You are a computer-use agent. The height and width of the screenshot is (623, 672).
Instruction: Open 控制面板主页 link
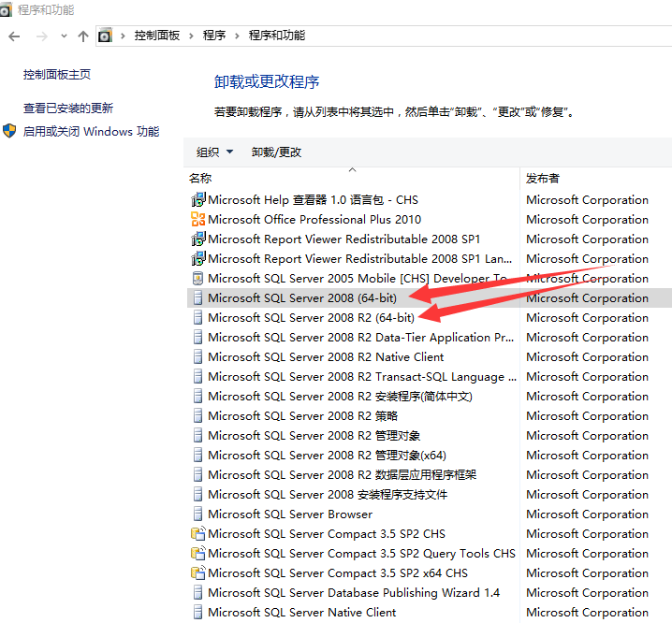pyautogui.click(x=57, y=75)
